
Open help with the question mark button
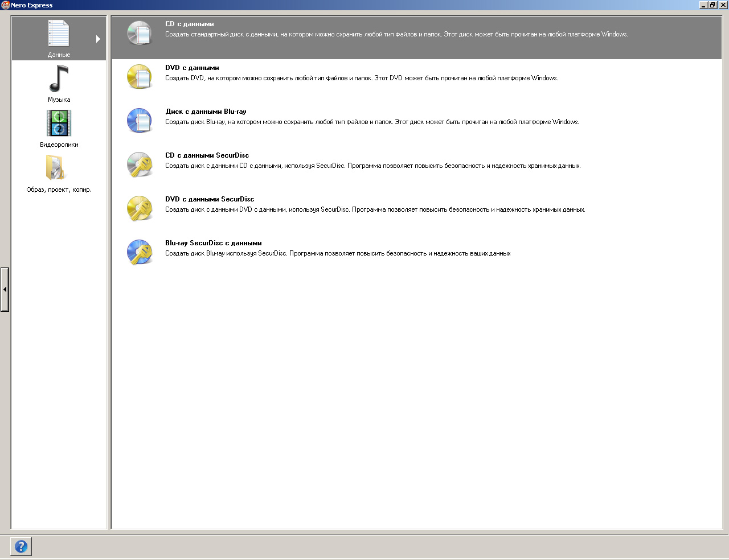21,546
